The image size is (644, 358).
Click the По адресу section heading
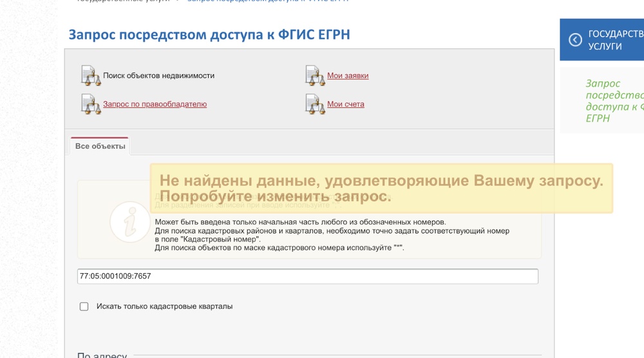click(x=102, y=355)
